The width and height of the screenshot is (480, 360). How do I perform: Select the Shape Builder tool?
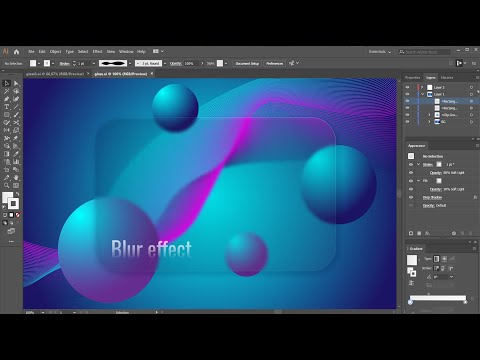(x=7, y=146)
